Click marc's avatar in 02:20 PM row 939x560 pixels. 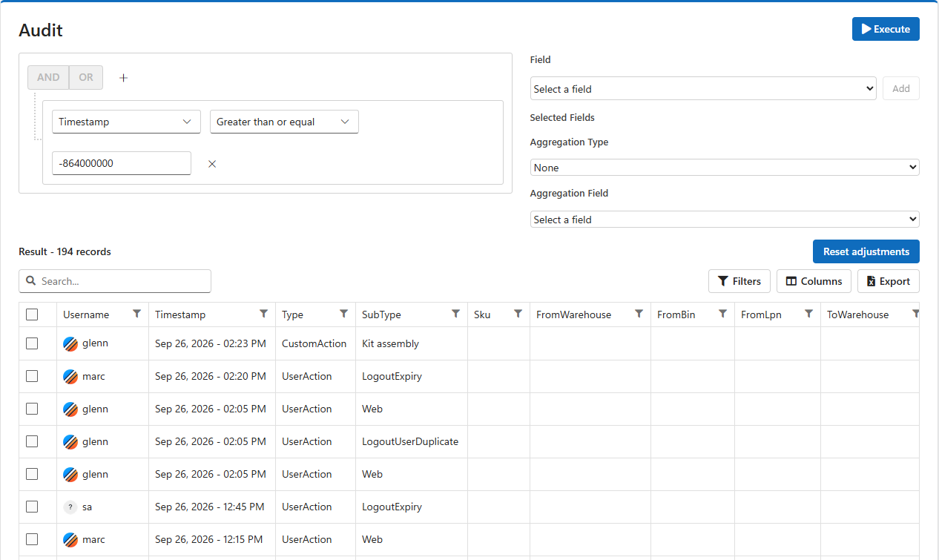[x=70, y=377]
